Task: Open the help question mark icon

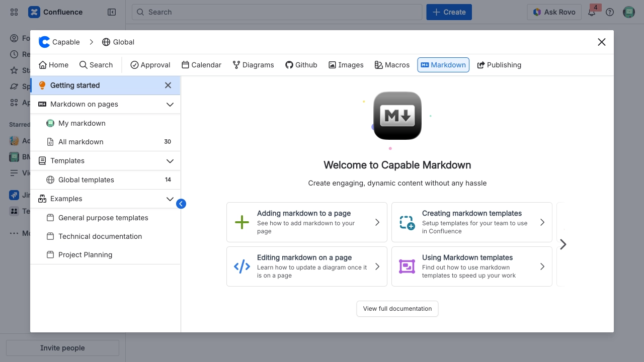Action: pos(610,12)
